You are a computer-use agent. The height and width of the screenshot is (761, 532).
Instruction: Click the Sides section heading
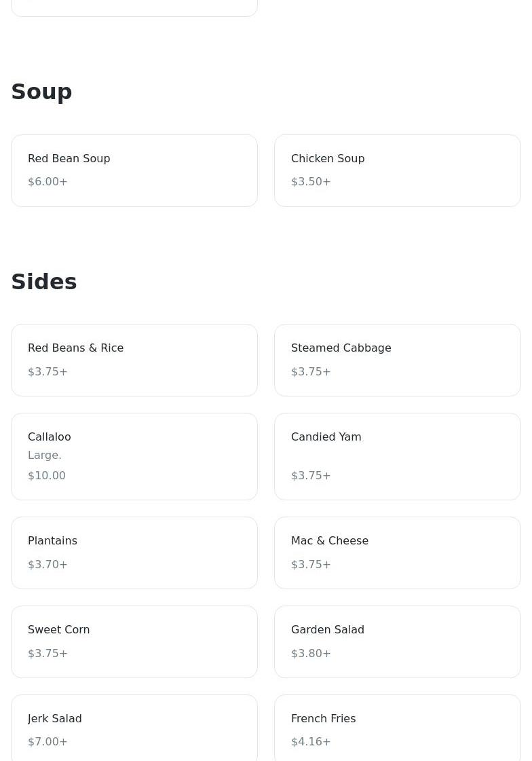tap(44, 282)
